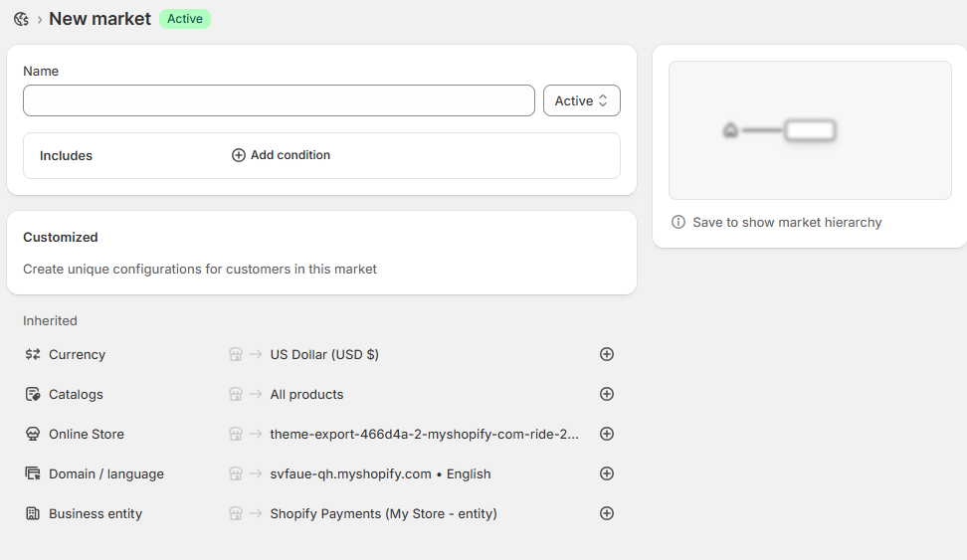This screenshot has height=560, width=967.
Task: Open Shopify Payments business entity setting
Action: 384,513
